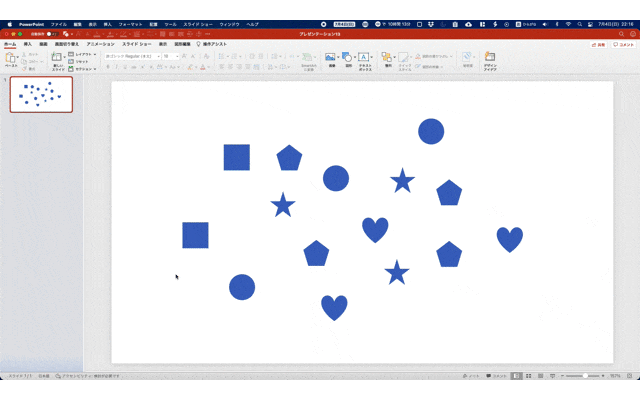Toggle strikethrough formatting
The width and height of the screenshot is (640, 400).
(133, 67)
